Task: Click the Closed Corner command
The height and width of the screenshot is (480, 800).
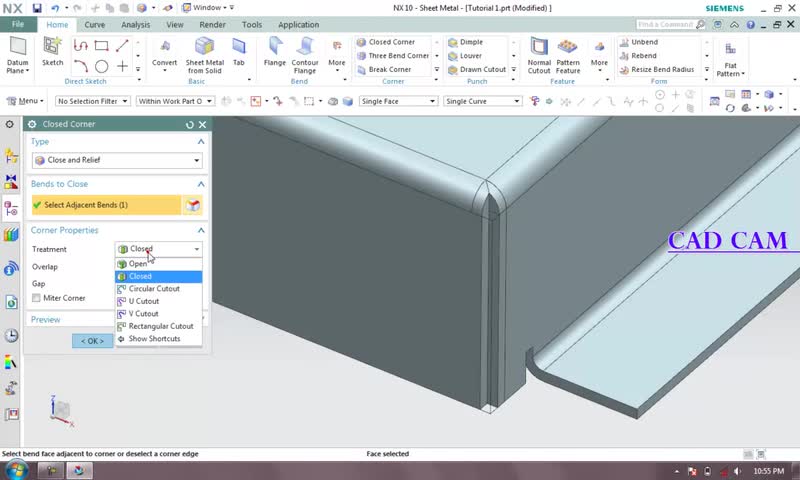Action: 386,42
